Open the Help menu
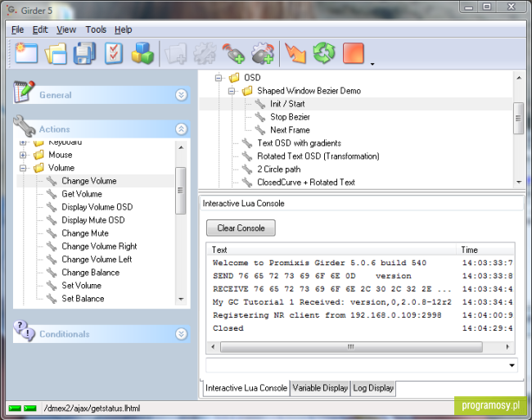The image size is (532, 420). [x=123, y=29]
